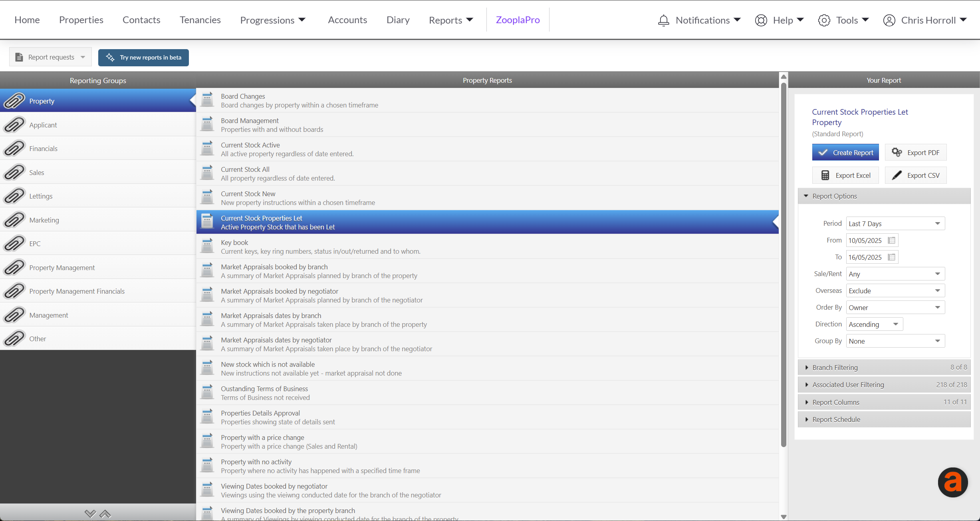Open the Group By dropdown showing None
Screen dimensions: 980x521
point(895,341)
